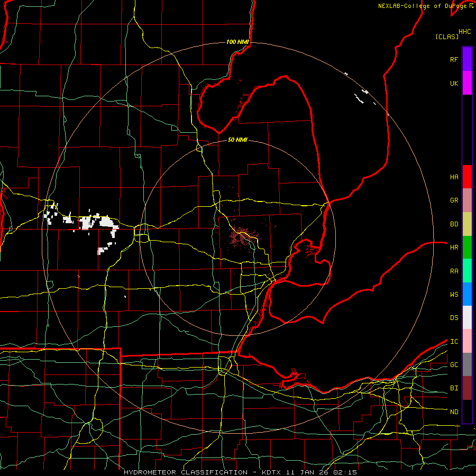The image size is (476, 476).
Task: Click the HR legend label
Action: point(454,248)
